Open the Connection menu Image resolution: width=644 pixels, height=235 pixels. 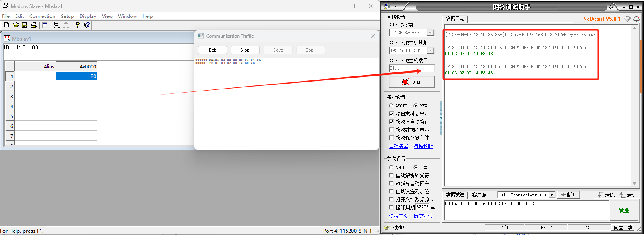coord(42,16)
